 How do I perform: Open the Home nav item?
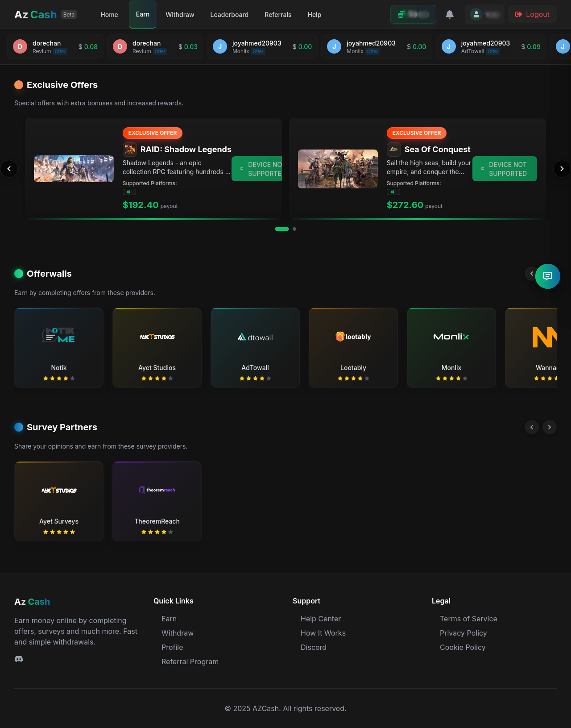(109, 15)
